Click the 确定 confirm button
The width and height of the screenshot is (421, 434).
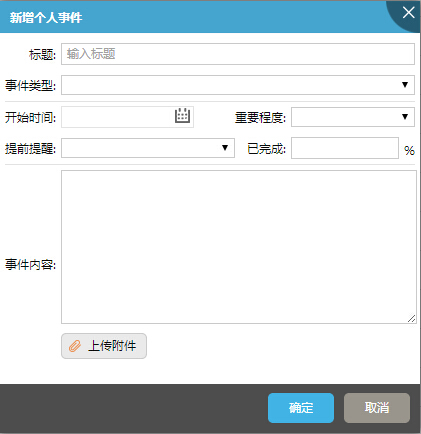pyautogui.click(x=301, y=408)
